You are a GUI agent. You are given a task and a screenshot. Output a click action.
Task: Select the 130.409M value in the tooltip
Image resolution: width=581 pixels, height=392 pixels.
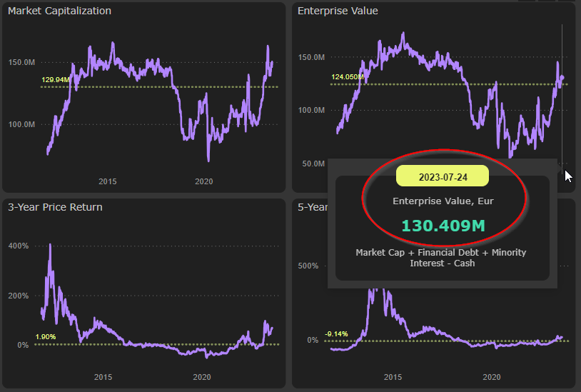tap(443, 226)
